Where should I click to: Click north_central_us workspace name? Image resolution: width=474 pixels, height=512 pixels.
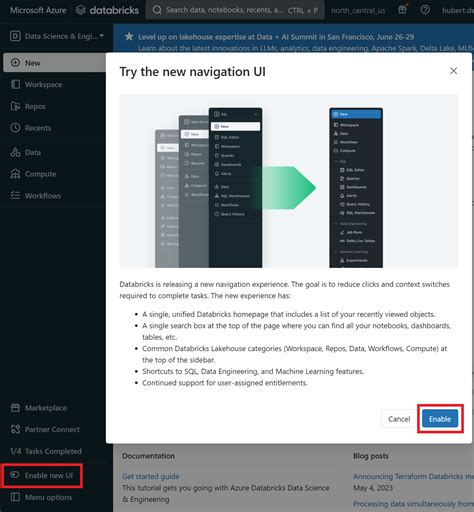358,10
